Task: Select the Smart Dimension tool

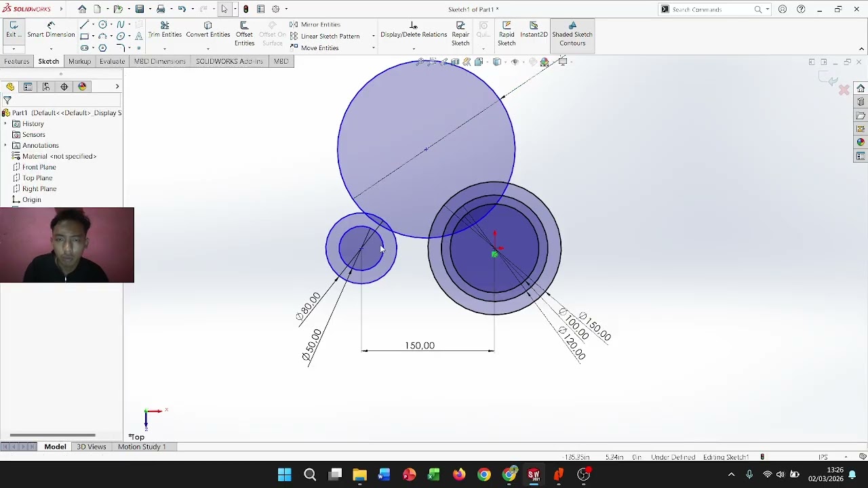Action: coord(51,30)
